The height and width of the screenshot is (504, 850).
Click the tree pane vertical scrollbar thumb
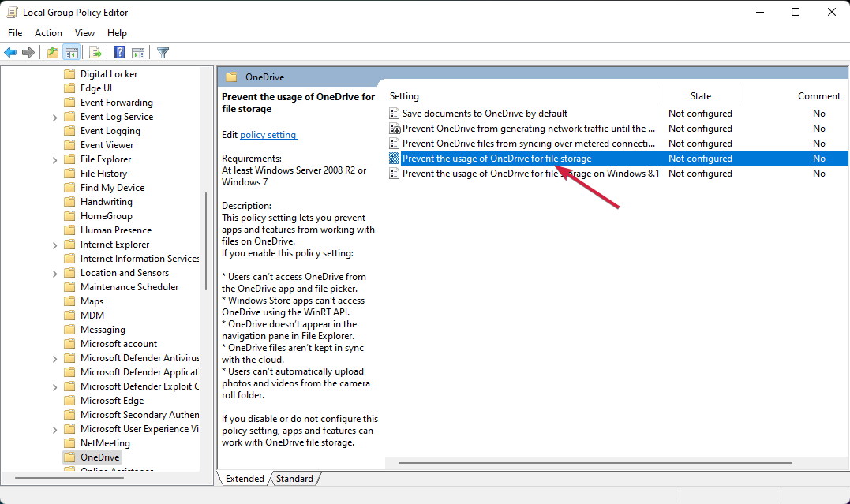coord(206,241)
